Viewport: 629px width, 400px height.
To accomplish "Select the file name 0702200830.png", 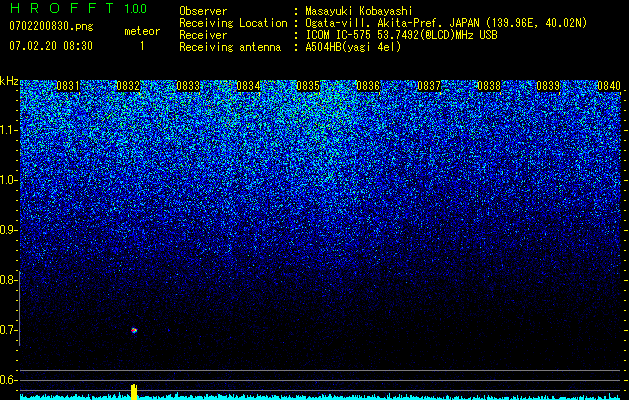I will coord(51,27).
